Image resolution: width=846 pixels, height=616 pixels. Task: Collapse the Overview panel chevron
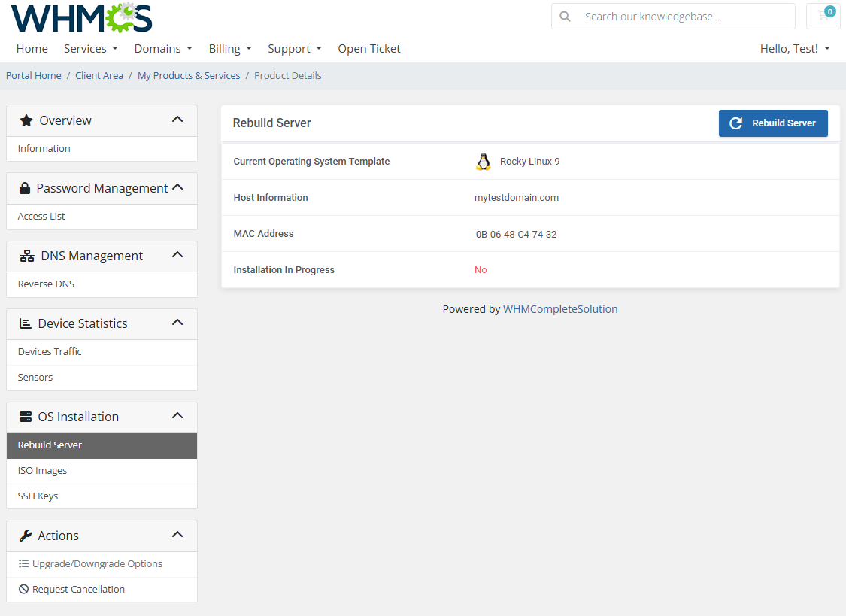[177, 119]
